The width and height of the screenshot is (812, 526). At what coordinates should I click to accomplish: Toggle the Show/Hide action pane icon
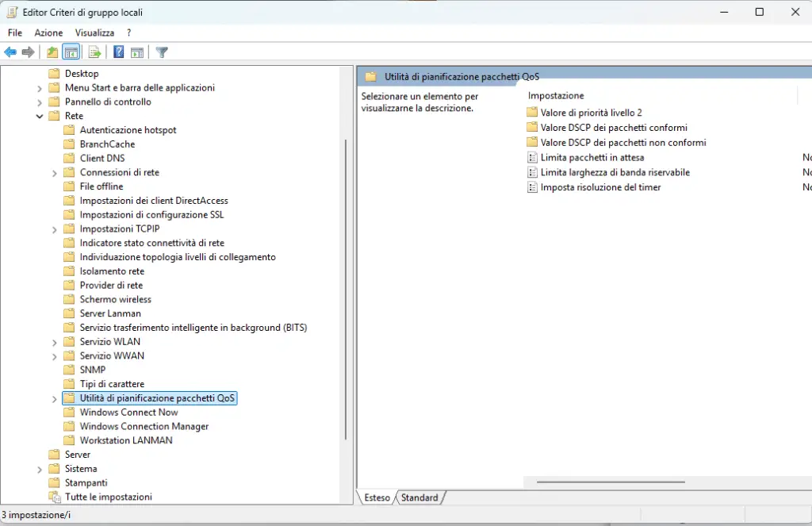click(137, 52)
